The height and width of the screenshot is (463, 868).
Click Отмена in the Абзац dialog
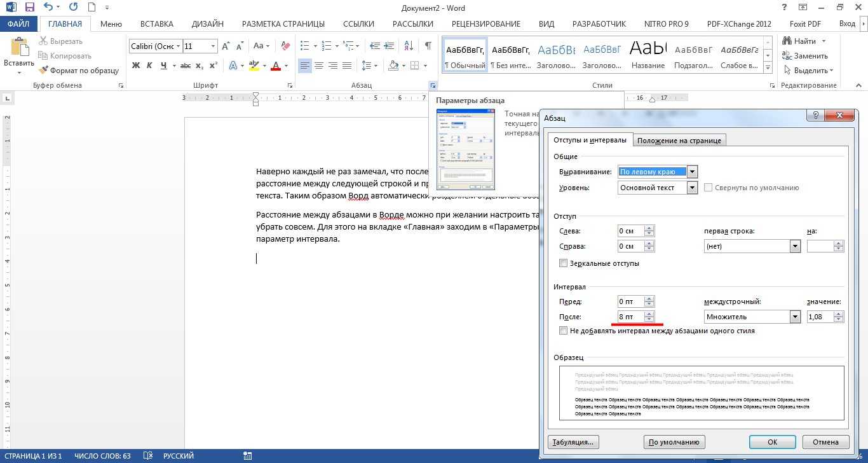coord(825,442)
